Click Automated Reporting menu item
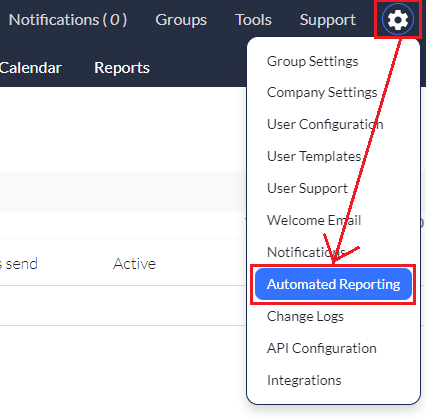 (x=333, y=284)
